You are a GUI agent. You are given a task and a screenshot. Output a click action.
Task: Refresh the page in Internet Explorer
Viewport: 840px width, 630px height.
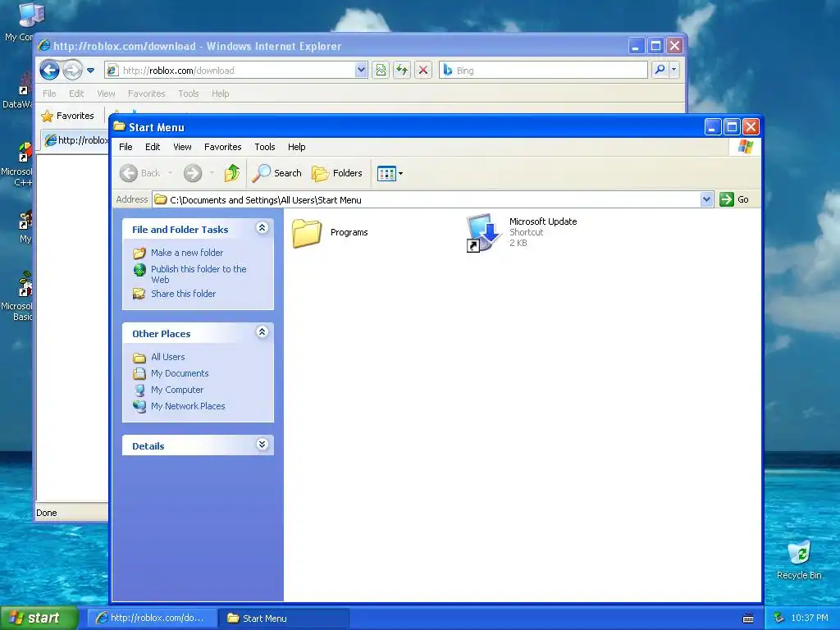(402, 71)
